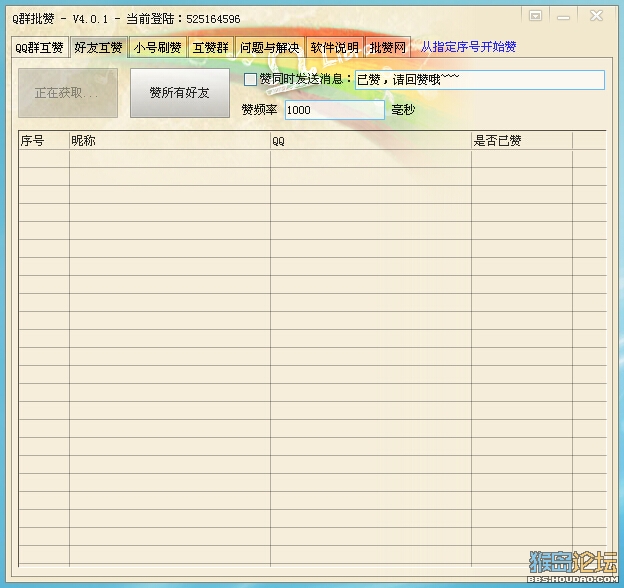Focus the message text field 已赞，请回赞哦

pos(480,80)
